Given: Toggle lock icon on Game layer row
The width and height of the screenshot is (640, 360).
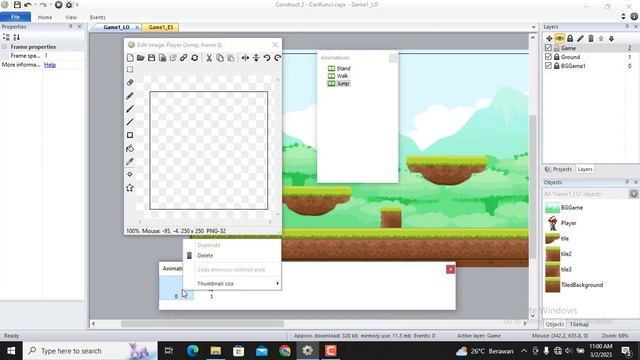Looking at the screenshot, I should coord(556,48).
